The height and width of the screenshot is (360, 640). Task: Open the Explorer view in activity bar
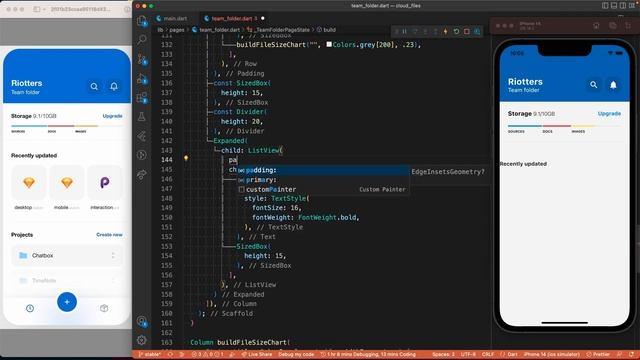(x=142, y=20)
